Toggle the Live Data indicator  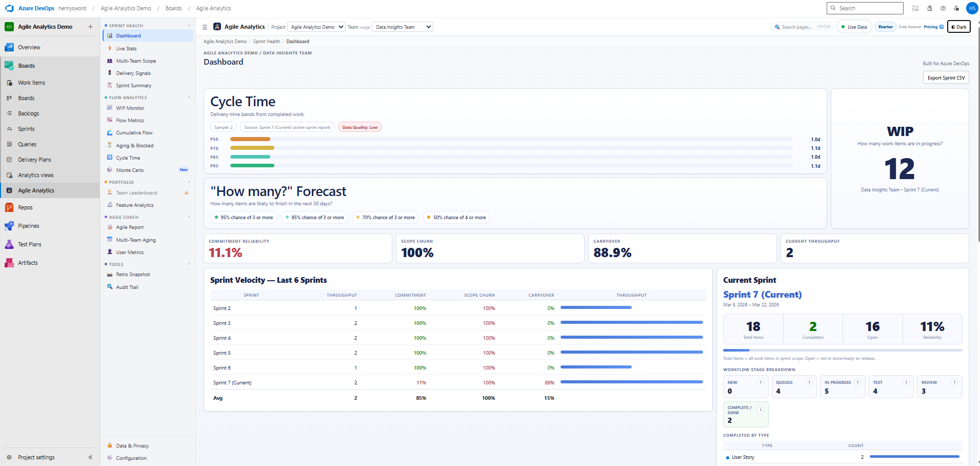tap(853, 26)
